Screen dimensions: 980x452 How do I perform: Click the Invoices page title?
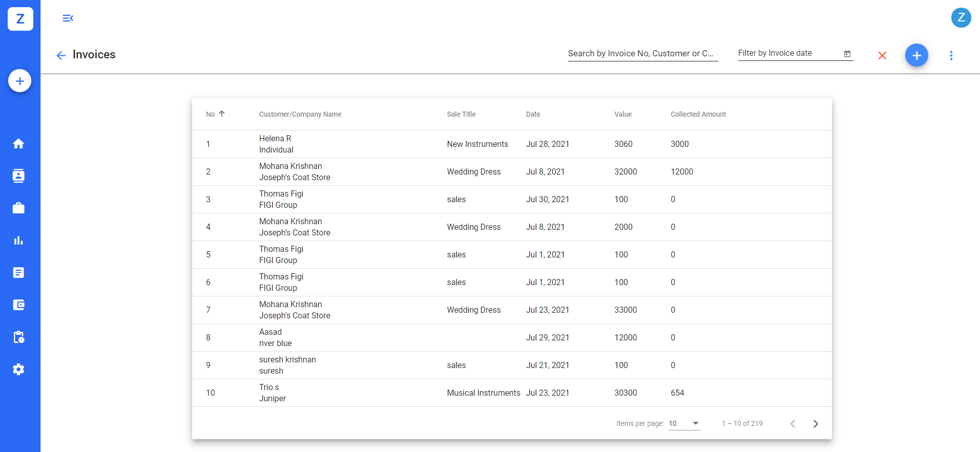coord(94,55)
